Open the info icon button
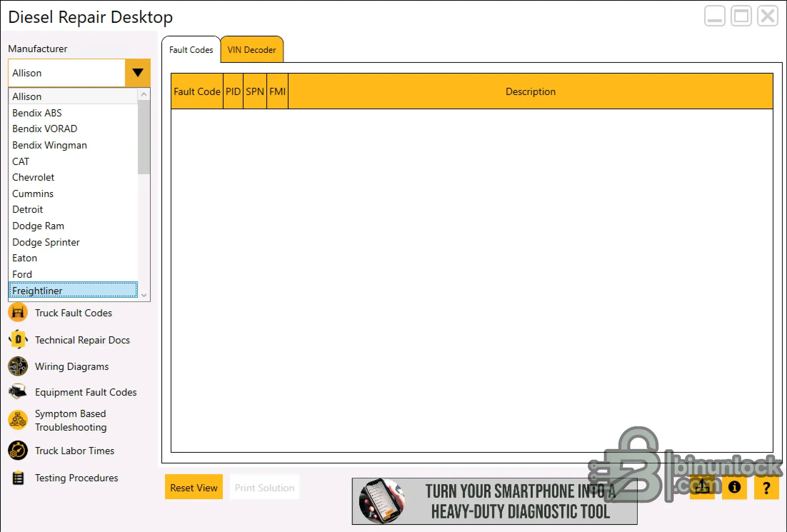The image size is (787, 532). pos(734,487)
